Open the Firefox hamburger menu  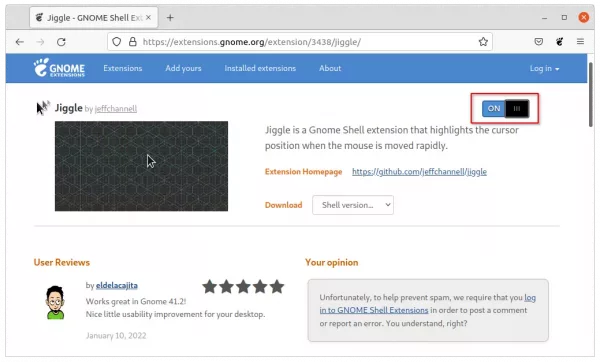pos(580,42)
